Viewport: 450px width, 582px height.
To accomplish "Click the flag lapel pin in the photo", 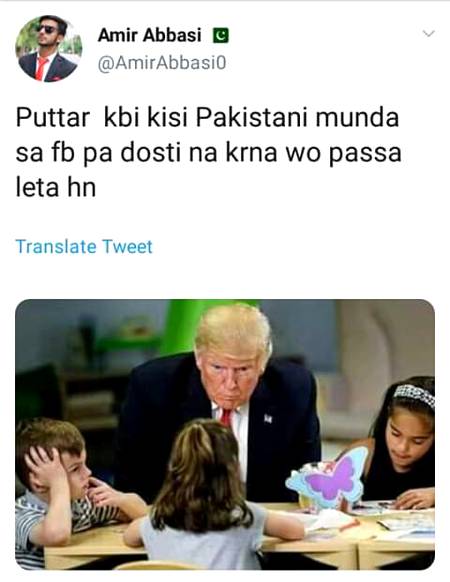I will tap(268, 418).
